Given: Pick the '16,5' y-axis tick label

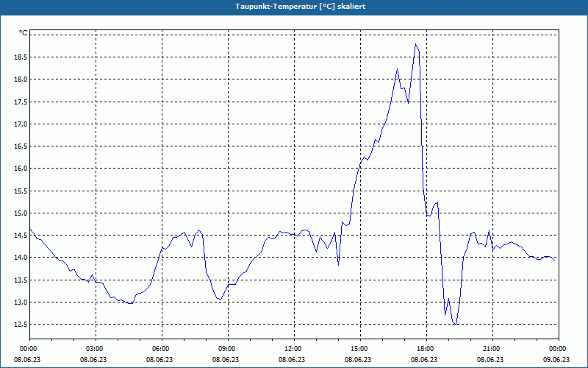Looking at the screenshot, I should point(21,146).
